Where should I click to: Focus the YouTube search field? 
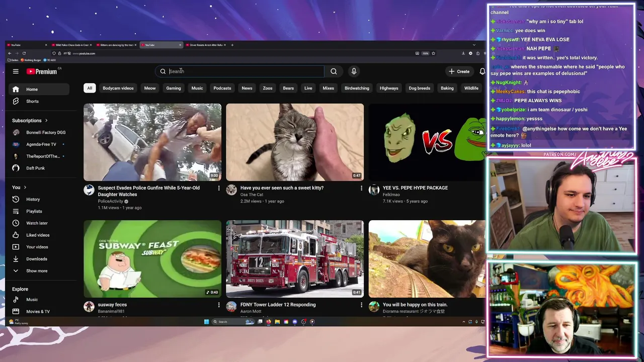pos(240,71)
